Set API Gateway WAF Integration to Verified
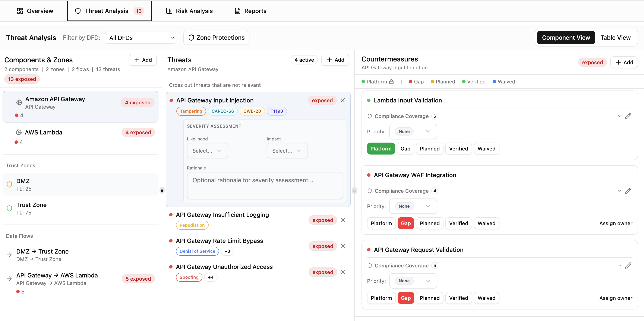The height and width of the screenshot is (321, 644). (458, 223)
